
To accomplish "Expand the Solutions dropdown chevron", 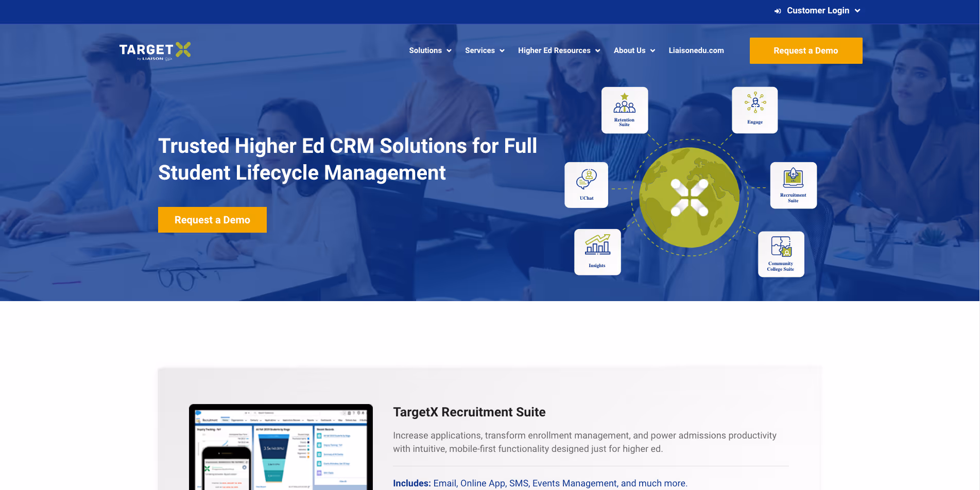I will pyautogui.click(x=449, y=50).
